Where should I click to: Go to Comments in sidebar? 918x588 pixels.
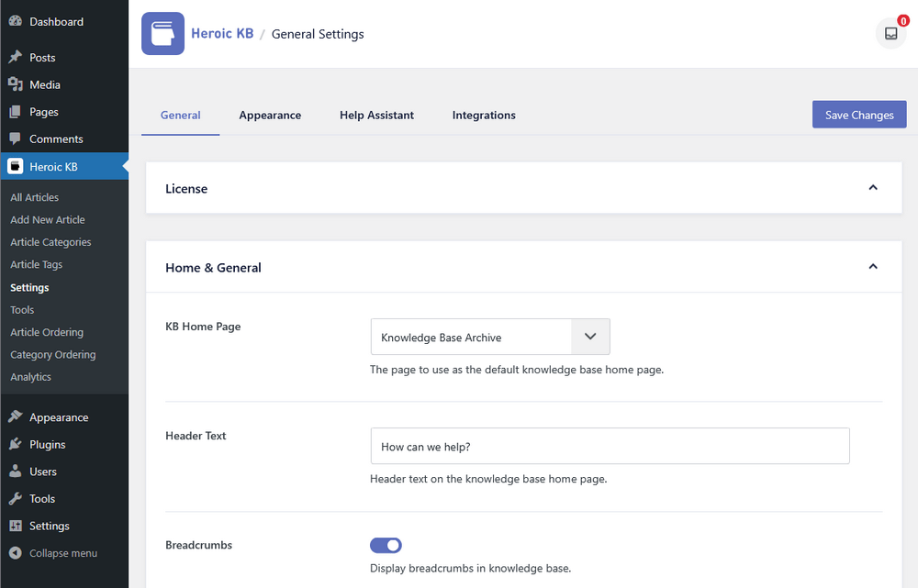(x=56, y=139)
